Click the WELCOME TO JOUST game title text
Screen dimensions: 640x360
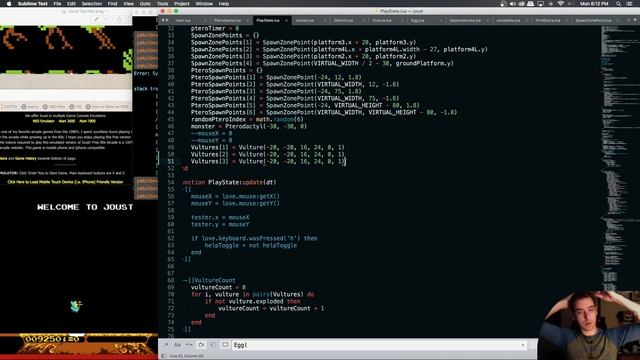[x=85, y=207]
